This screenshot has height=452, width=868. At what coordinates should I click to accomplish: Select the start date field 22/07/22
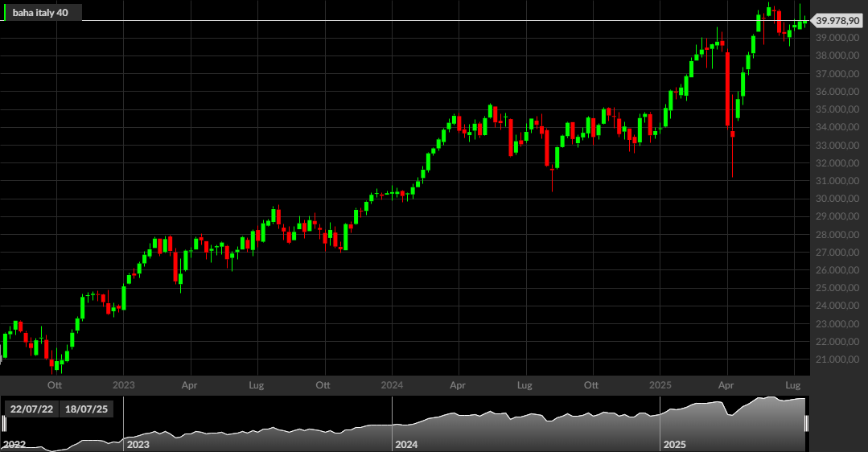[31, 409]
